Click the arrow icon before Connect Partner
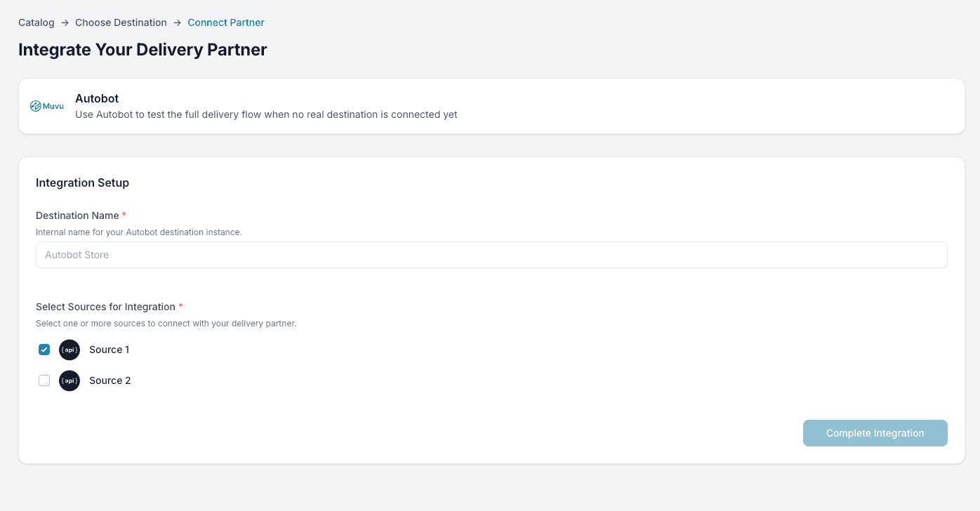Image resolution: width=980 pixels, height=511 pixels. (x=176, y=22)
